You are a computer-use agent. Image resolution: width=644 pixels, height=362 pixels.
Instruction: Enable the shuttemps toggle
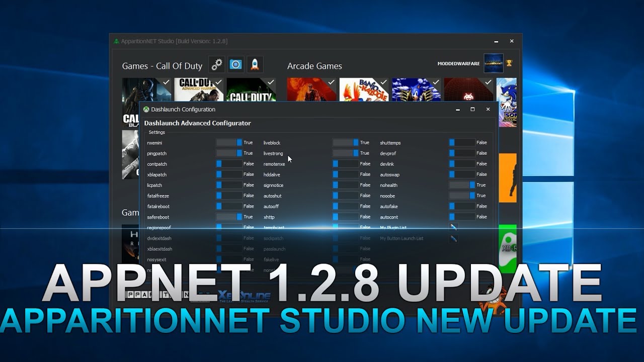(x=462, y=143)
